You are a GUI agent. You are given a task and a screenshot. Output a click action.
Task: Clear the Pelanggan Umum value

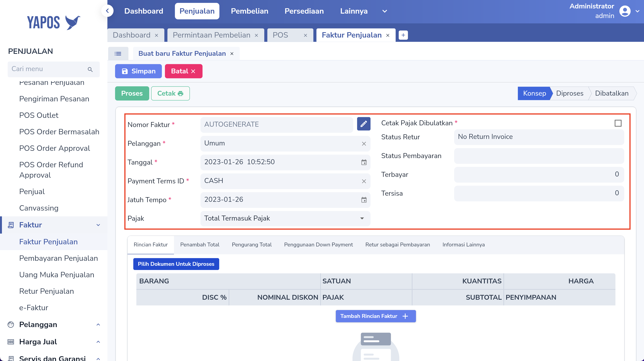pyautogui.click(x=364, y=144)
